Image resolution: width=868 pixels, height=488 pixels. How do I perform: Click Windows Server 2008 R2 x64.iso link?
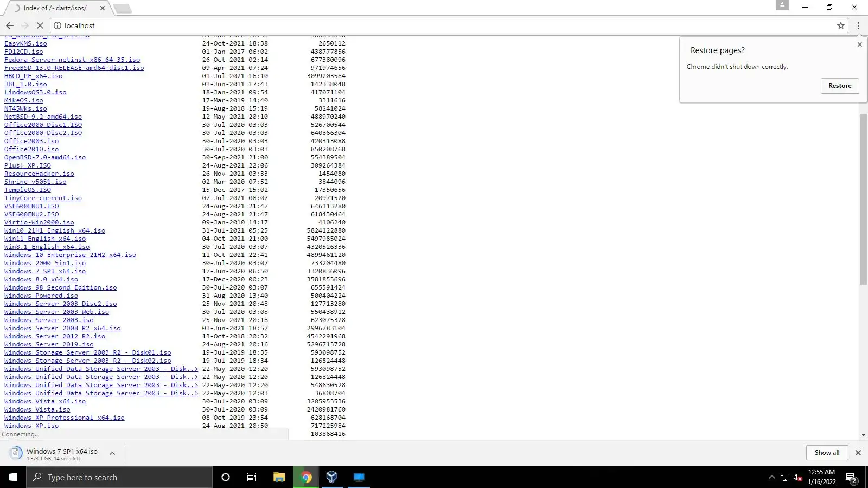62,328
